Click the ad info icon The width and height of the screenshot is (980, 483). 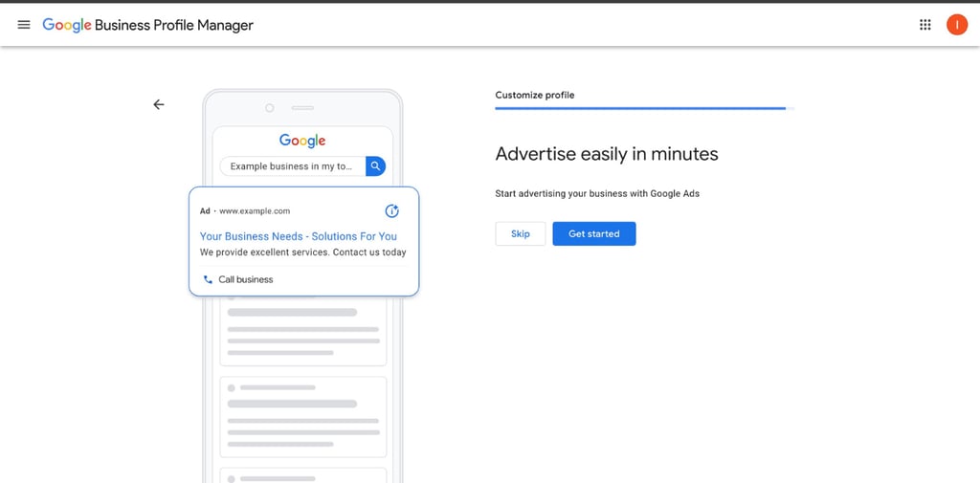391,211
